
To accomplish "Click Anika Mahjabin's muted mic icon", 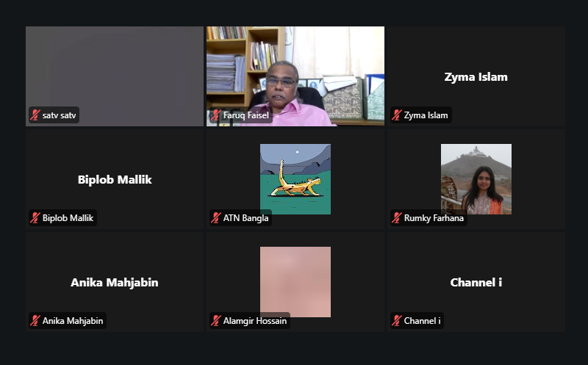I will [35, 321].
